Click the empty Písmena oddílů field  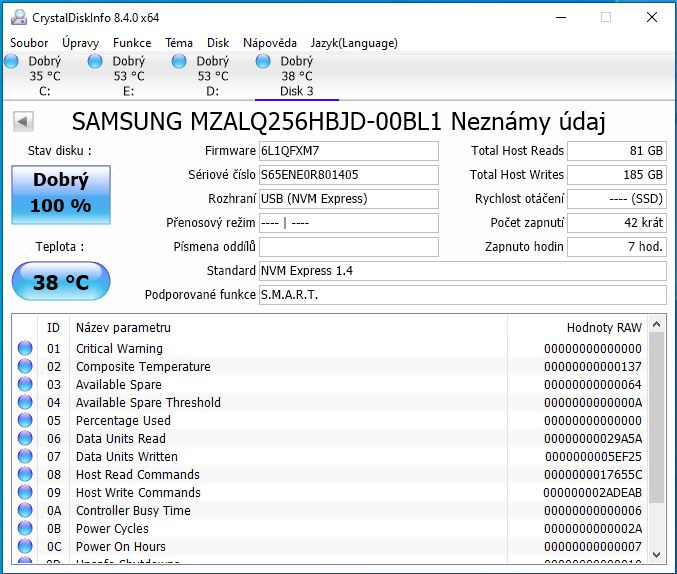click(348, 247)
